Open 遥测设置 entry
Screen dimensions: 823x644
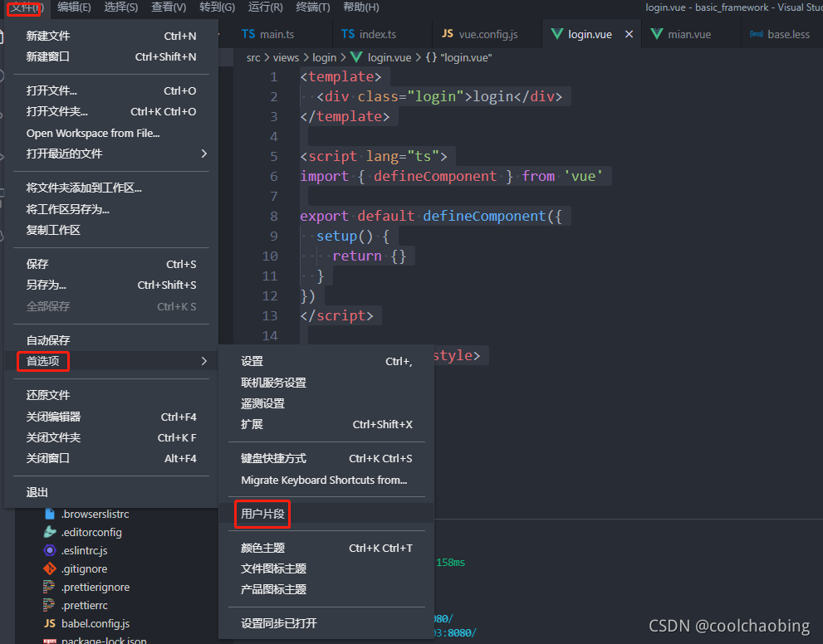click(326, 404)
